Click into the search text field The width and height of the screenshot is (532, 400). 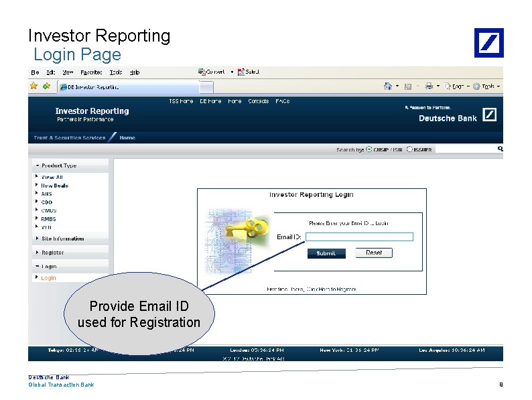tap(466, 149)
